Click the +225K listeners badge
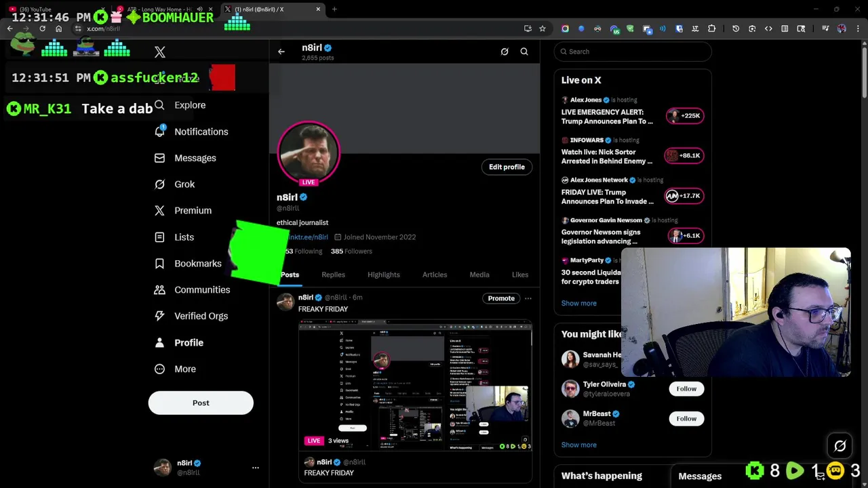The height and width of the screenshot is (488, 868). coord(686,116)
